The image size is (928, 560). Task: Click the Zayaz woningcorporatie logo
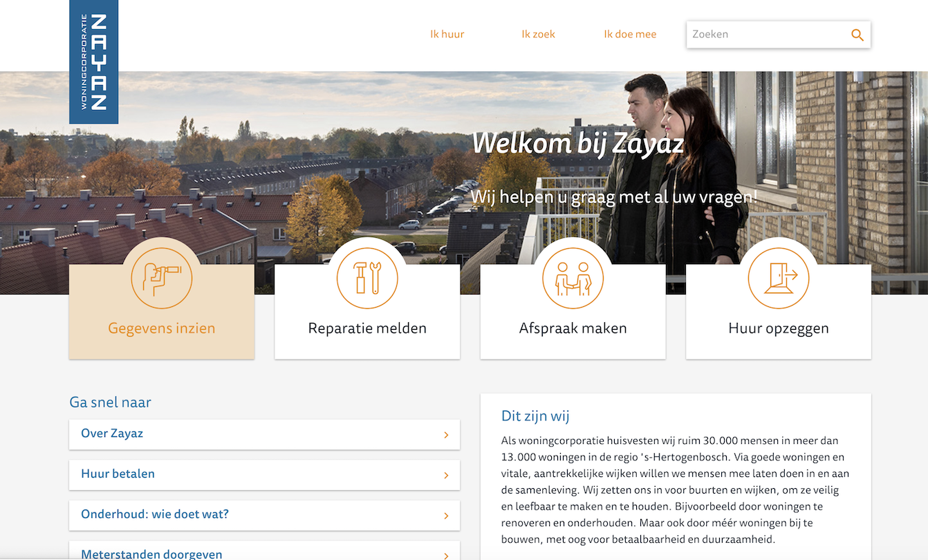tap(93, 62)
